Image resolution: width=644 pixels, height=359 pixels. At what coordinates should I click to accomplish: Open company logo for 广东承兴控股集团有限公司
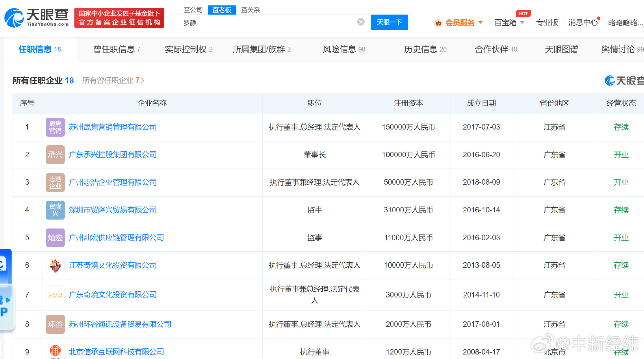(x=55, y=155)
